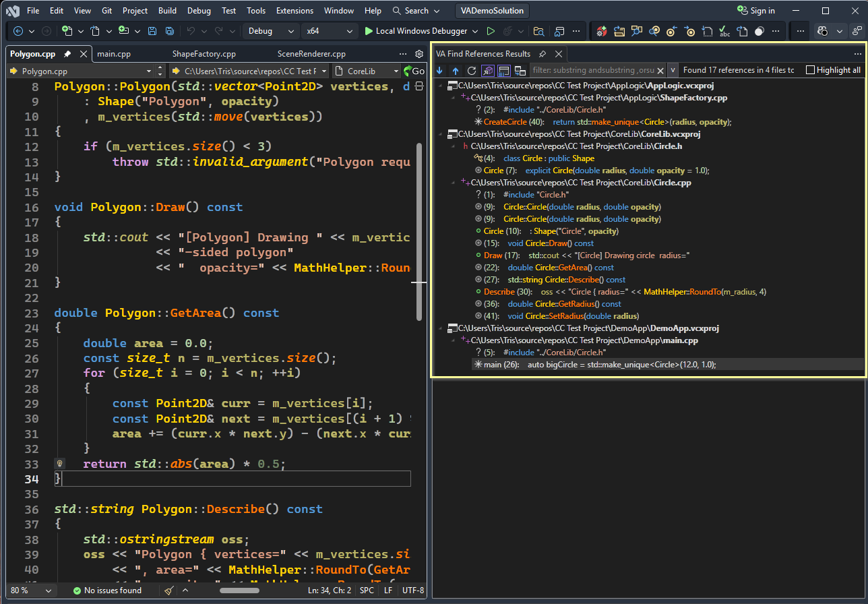Toggle the third view button next to the filter box
Viewport: 868px width, 604px height.
point(520,70)
